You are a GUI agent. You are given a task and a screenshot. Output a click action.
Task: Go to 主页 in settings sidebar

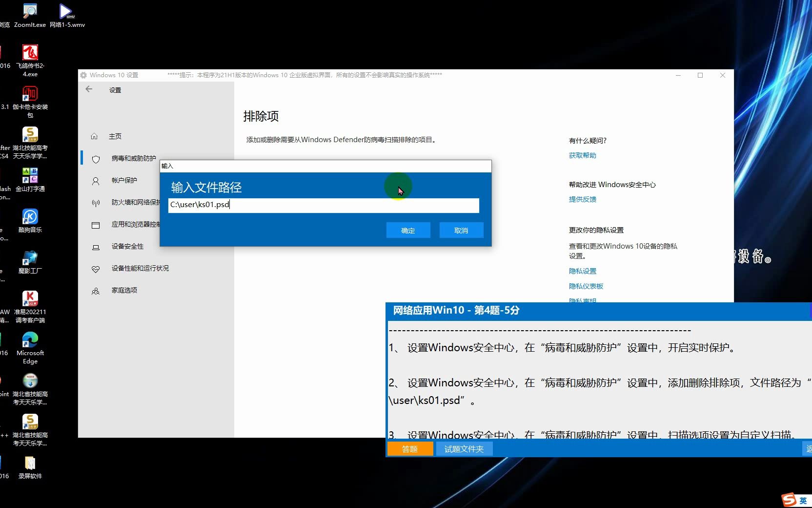click(x=115, y=136)
